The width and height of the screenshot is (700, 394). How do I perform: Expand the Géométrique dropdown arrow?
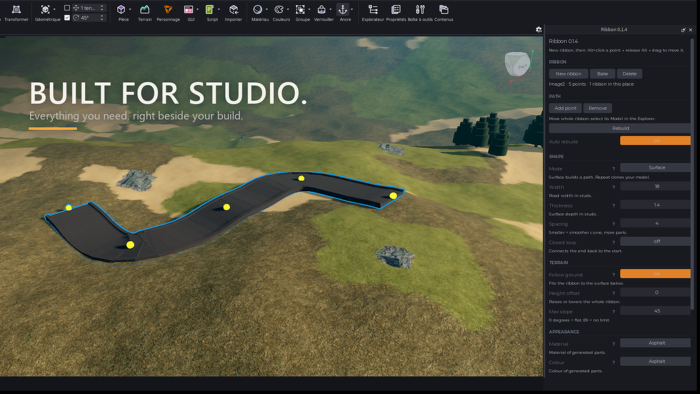[x=54, y=9]
